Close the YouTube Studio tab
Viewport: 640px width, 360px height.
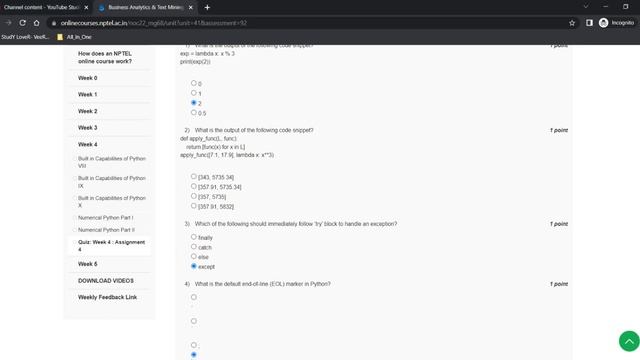click(86, 7)
